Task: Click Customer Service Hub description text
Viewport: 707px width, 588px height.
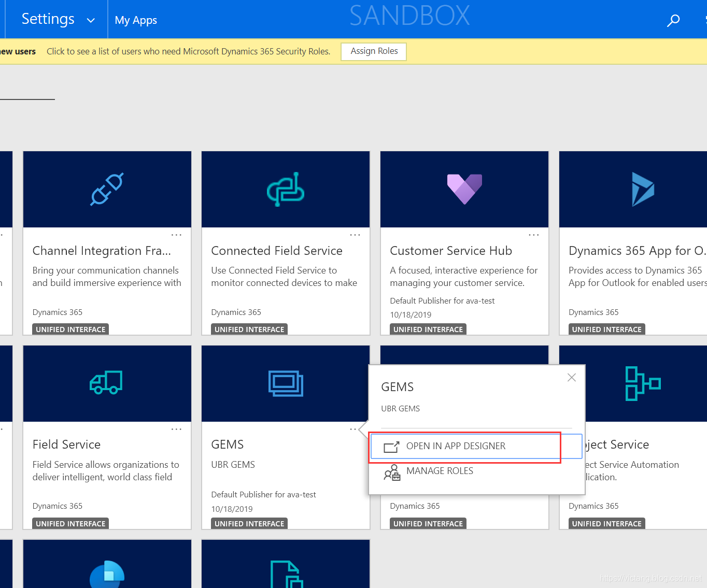Action: [x=464, y=277]
